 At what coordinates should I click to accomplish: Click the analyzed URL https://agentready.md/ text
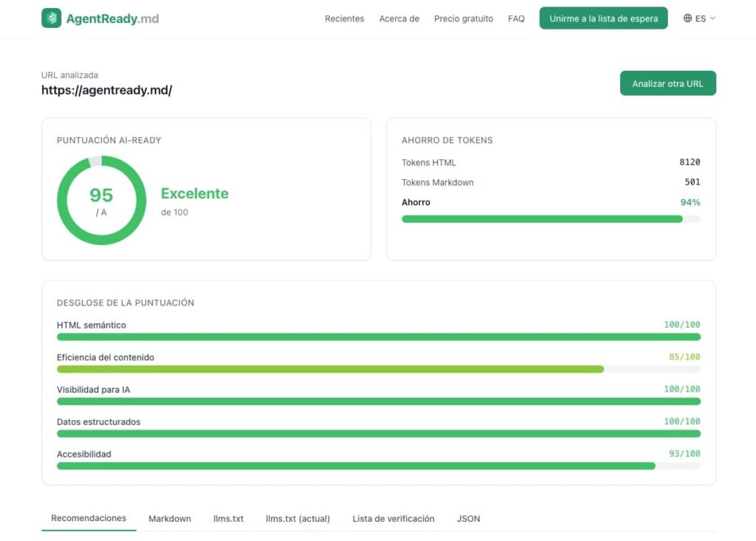tap(106, 91)
